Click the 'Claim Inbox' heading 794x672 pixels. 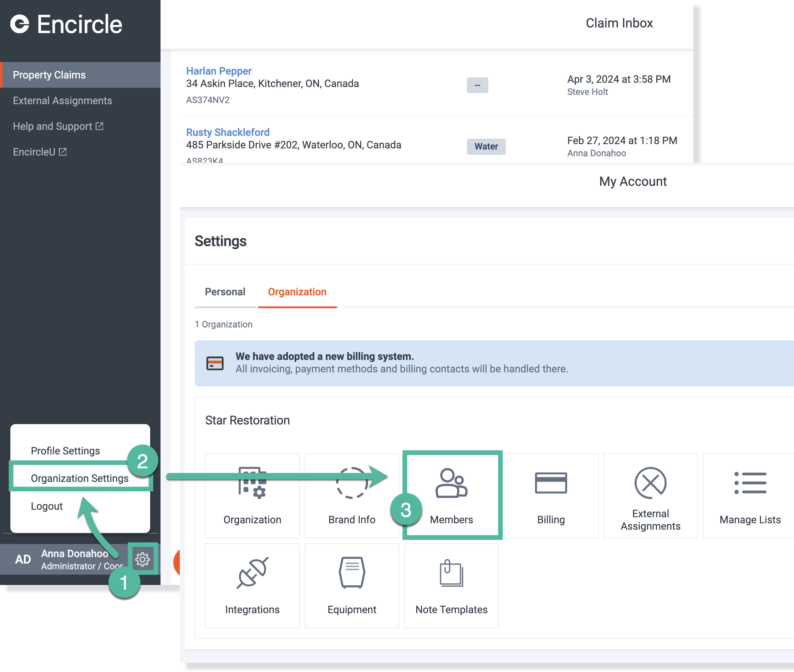tap(619, 23)
